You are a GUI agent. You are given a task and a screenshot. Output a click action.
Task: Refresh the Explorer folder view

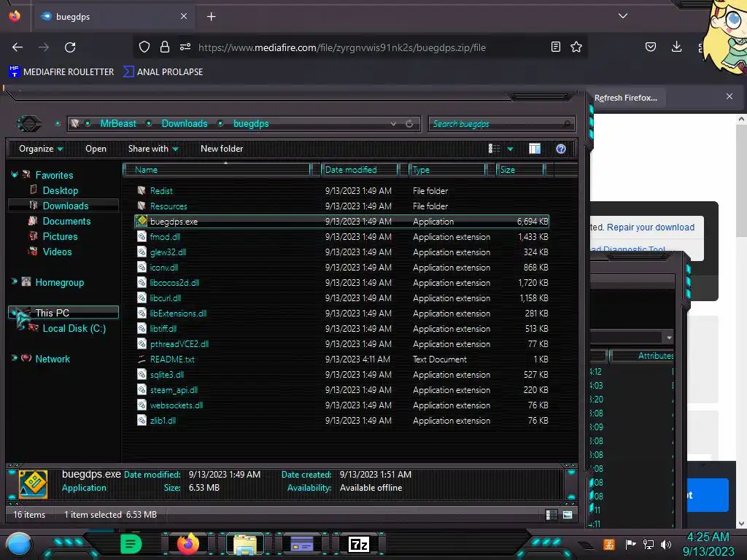[409, 124]
